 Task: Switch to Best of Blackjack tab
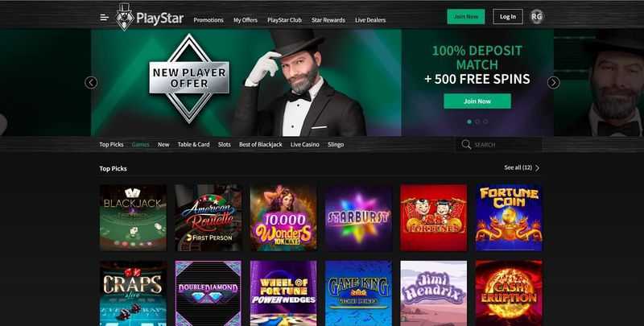[260, 145]
